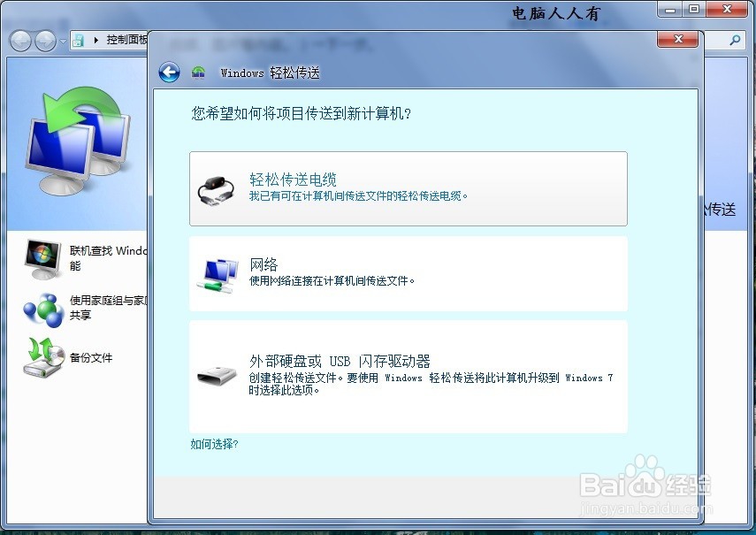Choose the 网络 transfer option
The height and width of the screenshot is (535, 756).
[x=408, y=274]
